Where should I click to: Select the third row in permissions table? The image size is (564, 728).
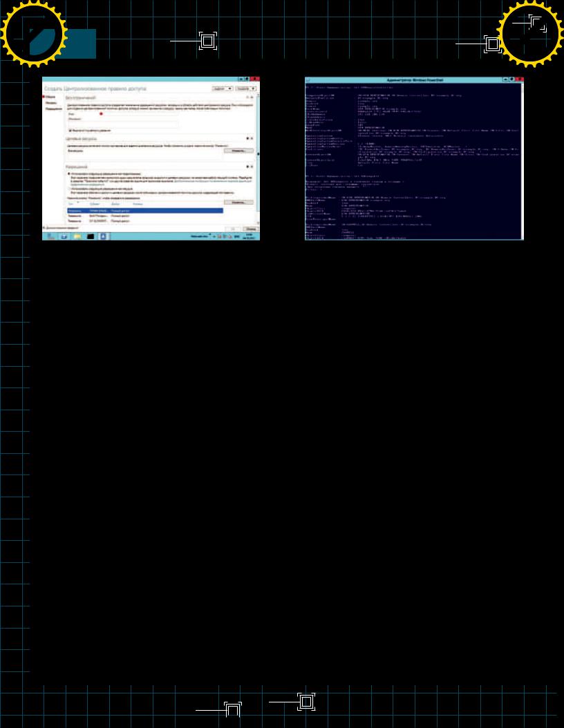tap(145, 221)
